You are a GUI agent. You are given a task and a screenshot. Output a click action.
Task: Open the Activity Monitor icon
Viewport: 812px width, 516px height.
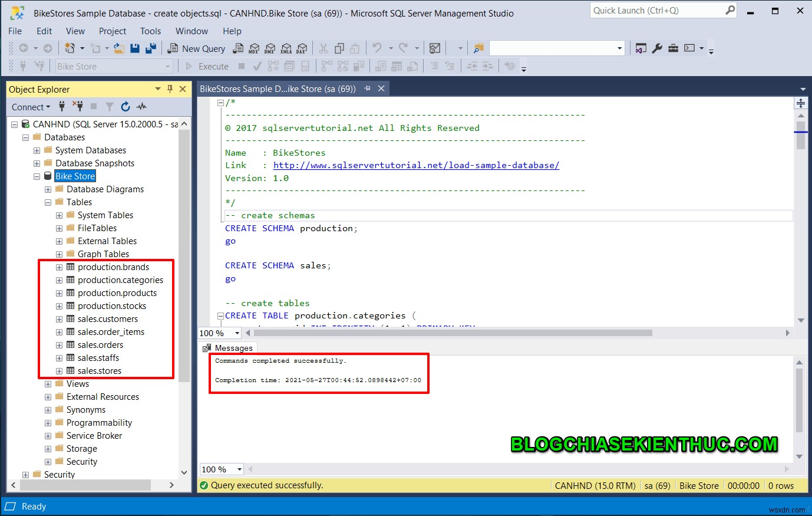click(x=141, y=107)
